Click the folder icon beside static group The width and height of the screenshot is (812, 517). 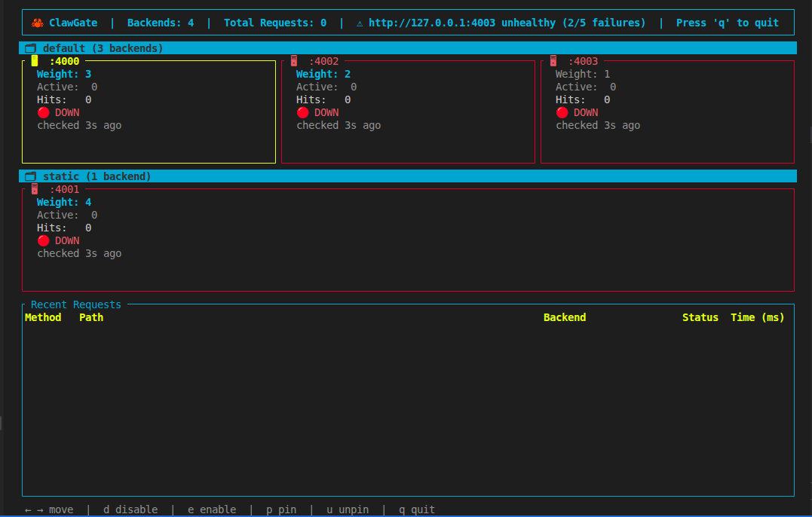tap(31, 176)
